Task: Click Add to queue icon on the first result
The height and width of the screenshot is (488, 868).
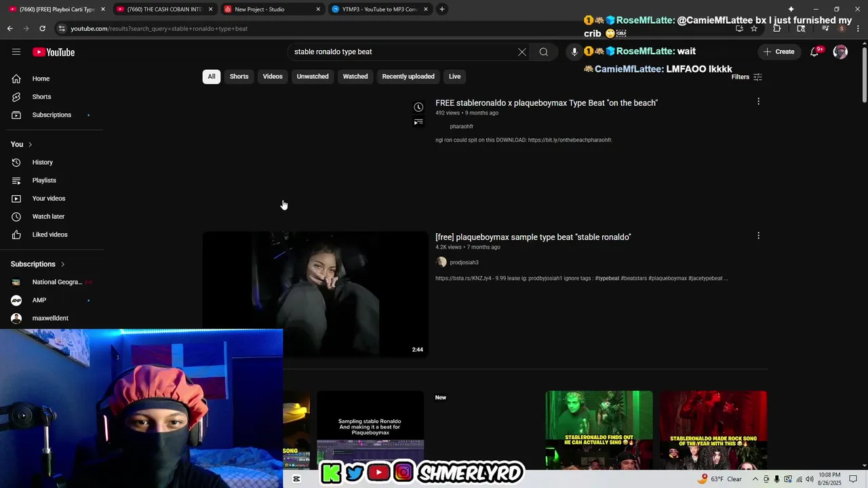Action: click(418, 122)
